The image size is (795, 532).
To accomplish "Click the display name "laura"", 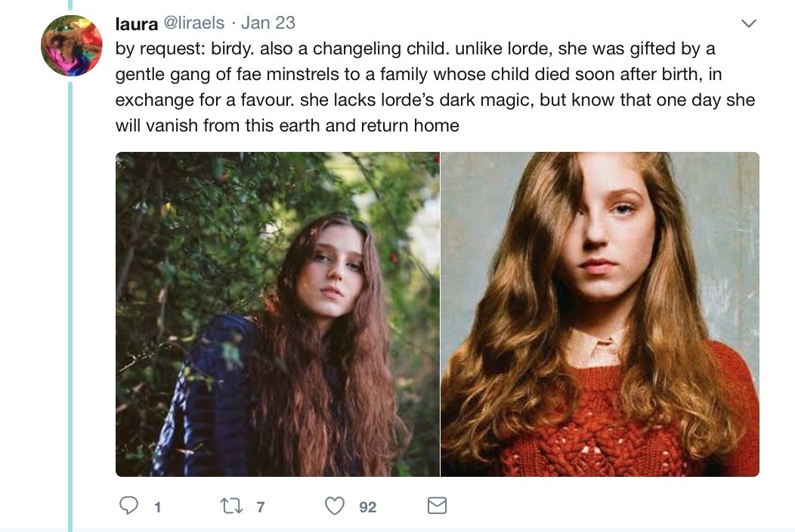I will point(136,23).
